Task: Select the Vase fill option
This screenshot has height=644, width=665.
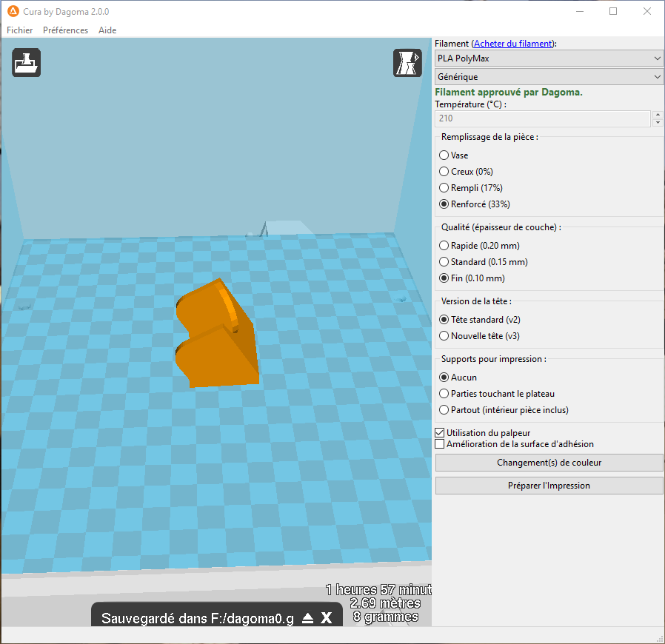Action: (x=453, y=155)
